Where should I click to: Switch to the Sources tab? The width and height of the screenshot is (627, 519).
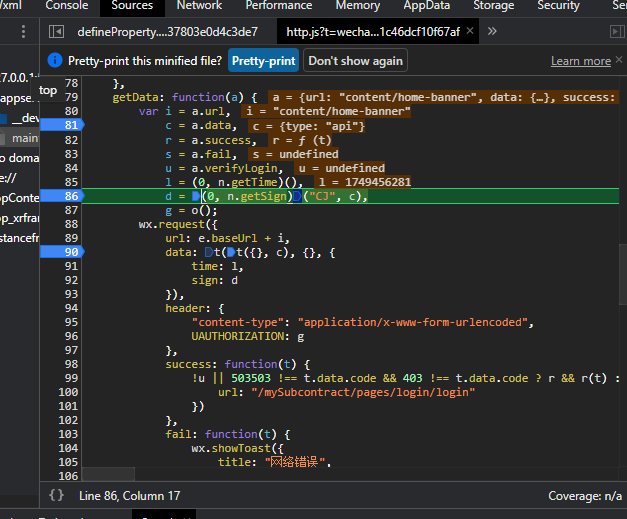tap(132, 6)
